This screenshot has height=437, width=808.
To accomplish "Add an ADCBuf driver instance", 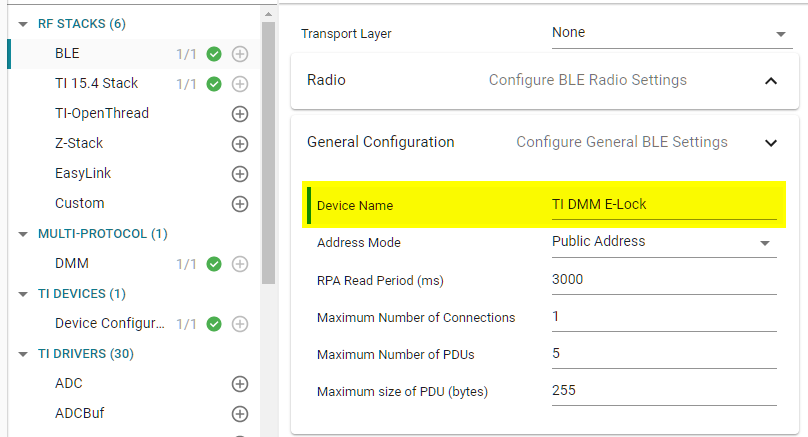I will [239, 414].
